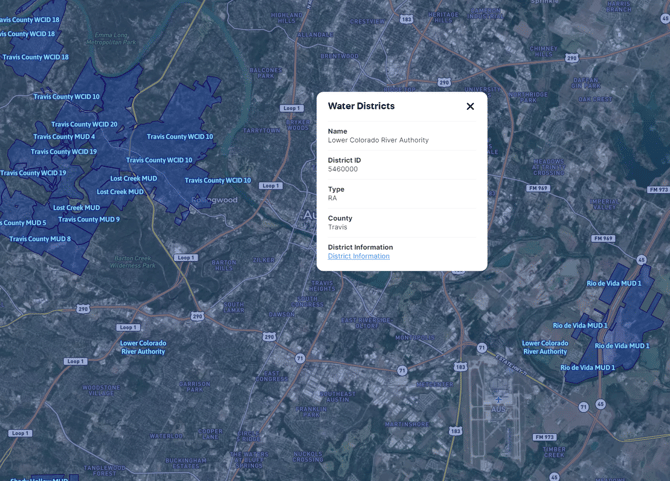
Task: Click Lower Colorado River Authority label near Rio de Vida
Action: (x=544, y=347)
